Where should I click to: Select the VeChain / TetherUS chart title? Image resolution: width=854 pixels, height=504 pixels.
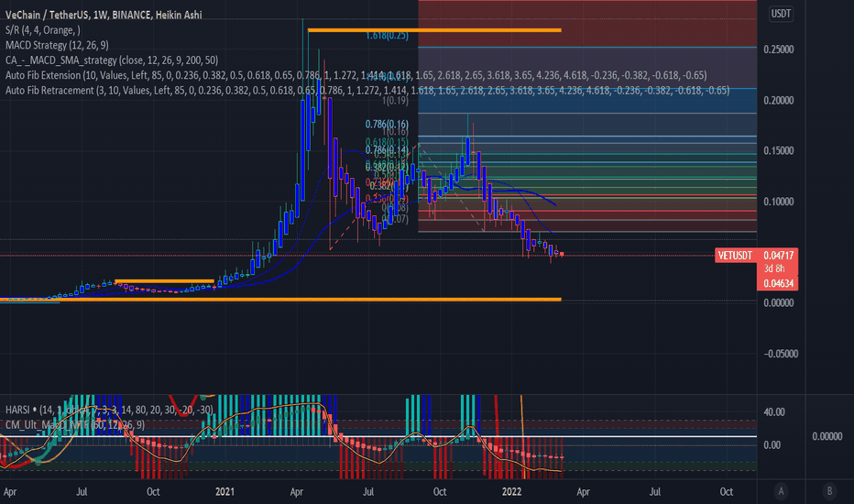[x=104, y=15]
